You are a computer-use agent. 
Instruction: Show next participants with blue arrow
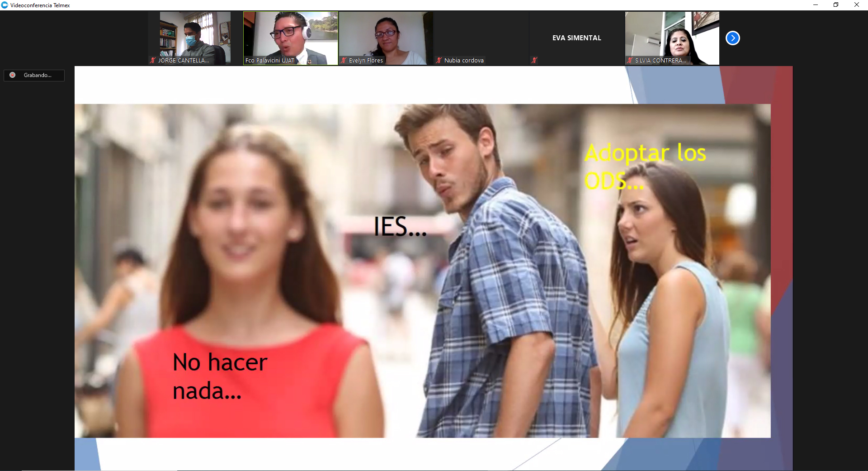(732, 38)
